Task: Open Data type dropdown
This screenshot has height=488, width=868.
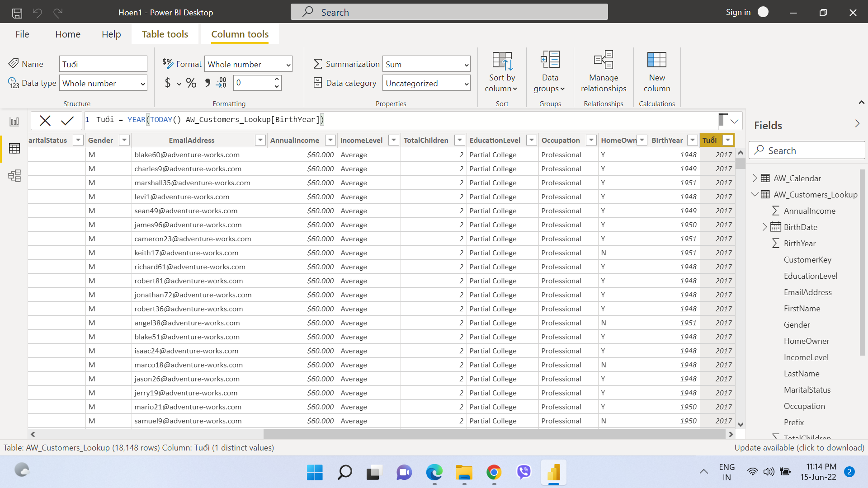Action: pyautogui.click(x=103, y=83)
